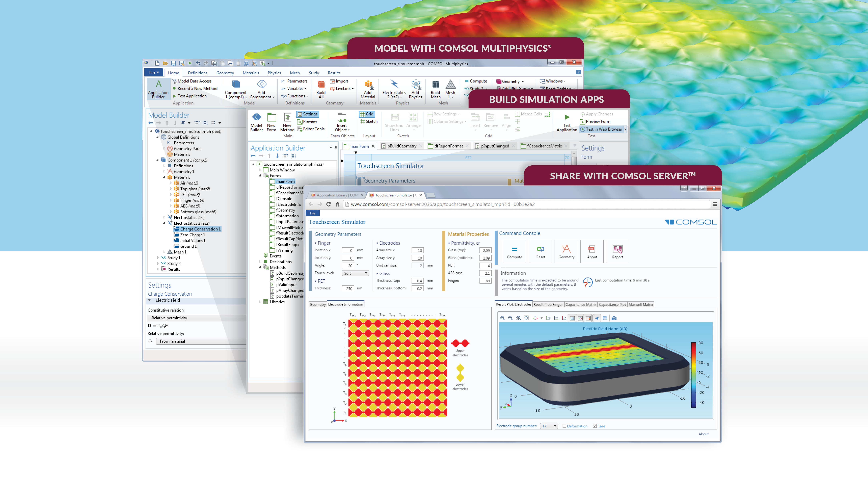Open Application Builder in Home ribbon
The image size is (868, 491).
158,89
